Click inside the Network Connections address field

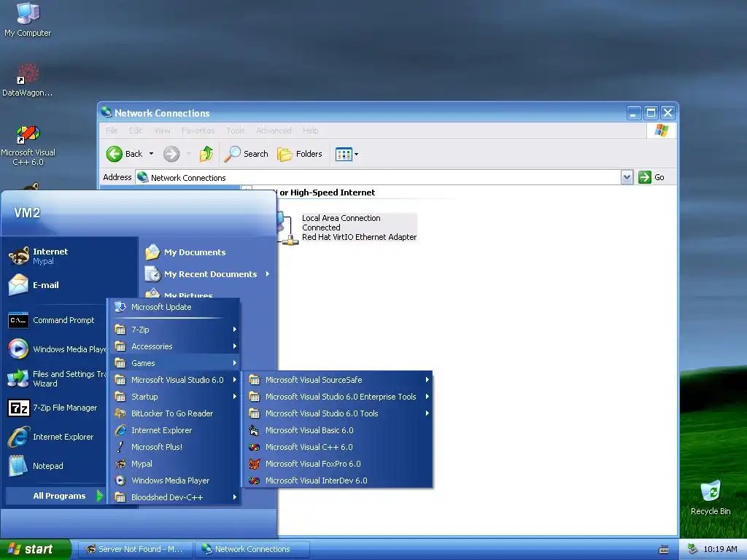379,178
